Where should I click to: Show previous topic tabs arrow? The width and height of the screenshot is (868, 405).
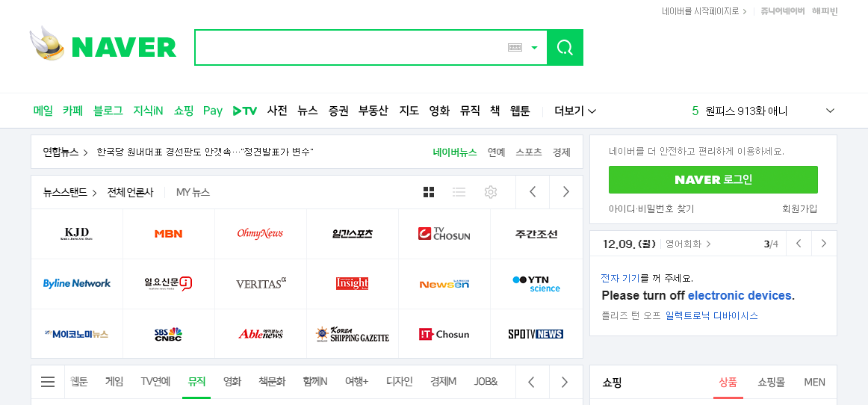(x=531, y=382)
